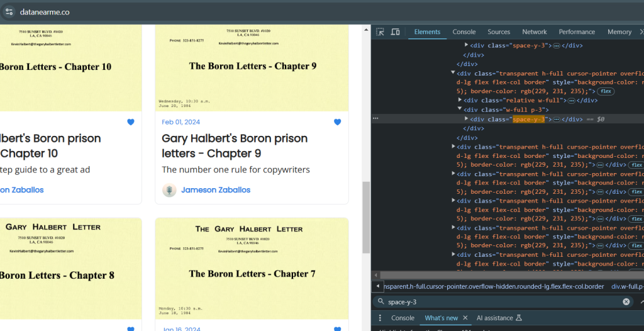The height and width of the screenshot is (331, 644).
Task: Activate the inspect element picker icon
Action: pyautogui.click(x=380, y=32)
